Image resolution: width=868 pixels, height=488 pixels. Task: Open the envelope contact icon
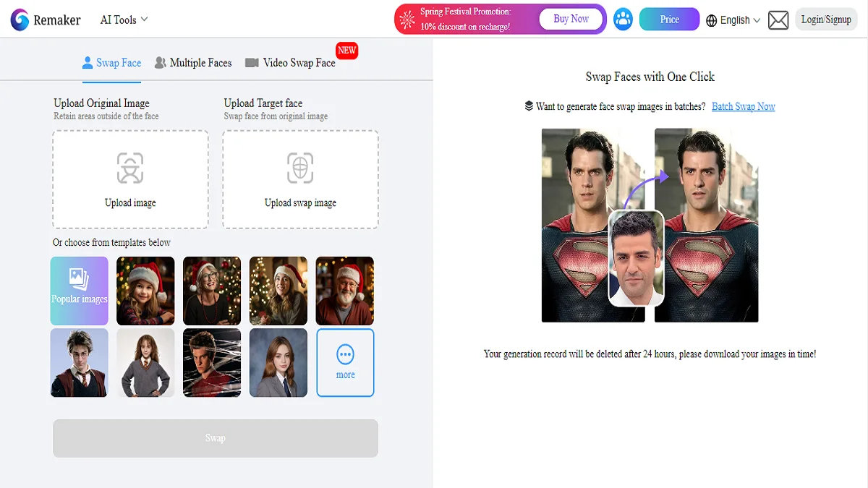coord(778,20)
